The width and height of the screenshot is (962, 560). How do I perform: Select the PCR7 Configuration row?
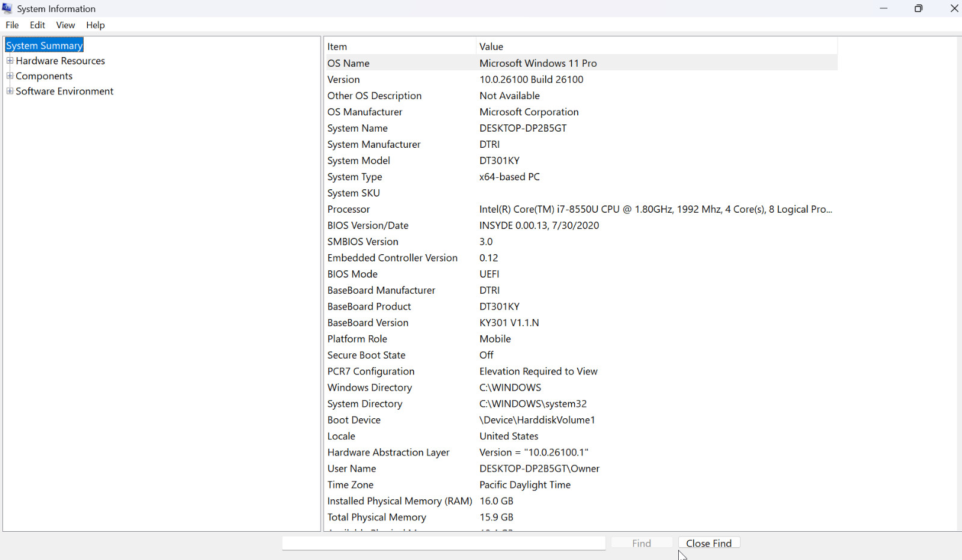(581, 371)
